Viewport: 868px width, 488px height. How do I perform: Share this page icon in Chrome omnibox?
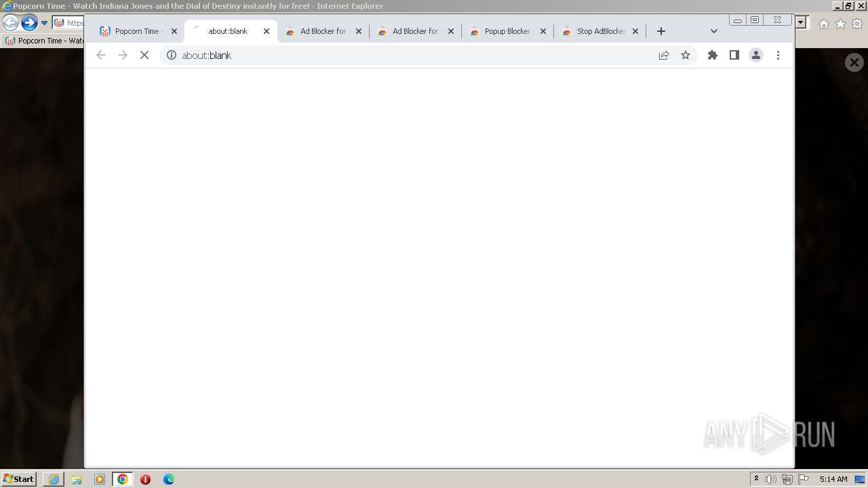(x=664, y=55)
